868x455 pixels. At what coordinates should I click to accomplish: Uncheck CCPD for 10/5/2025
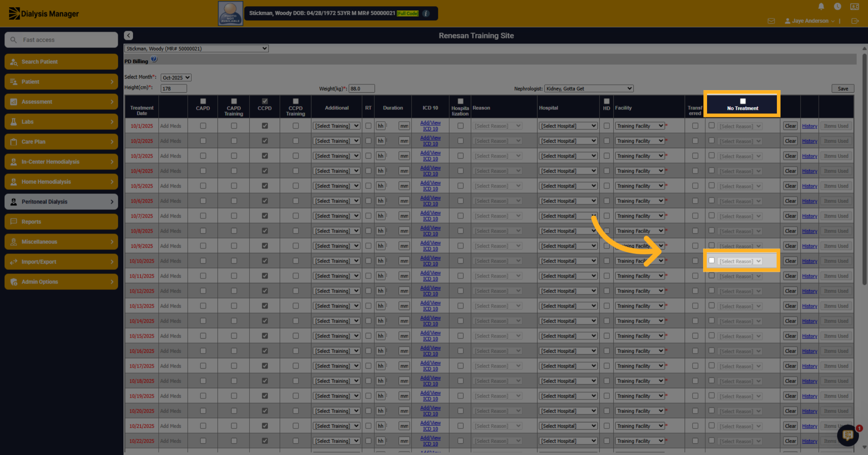click(265, 186)
